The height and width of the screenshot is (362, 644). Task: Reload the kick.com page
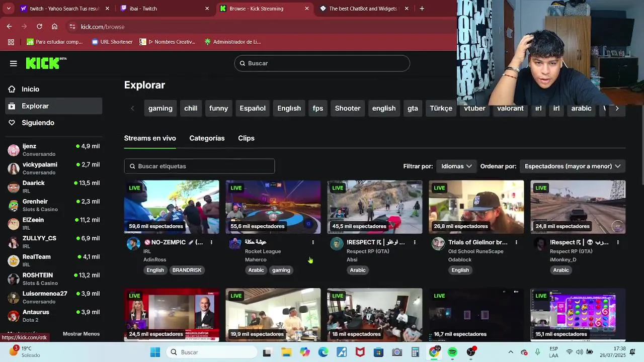[x=39, y=27]
